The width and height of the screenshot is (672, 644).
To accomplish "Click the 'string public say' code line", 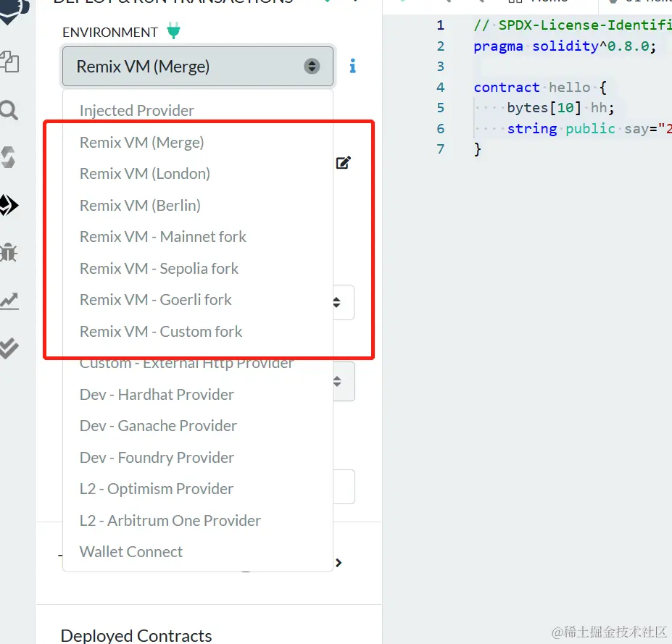I will click(589, 128).
